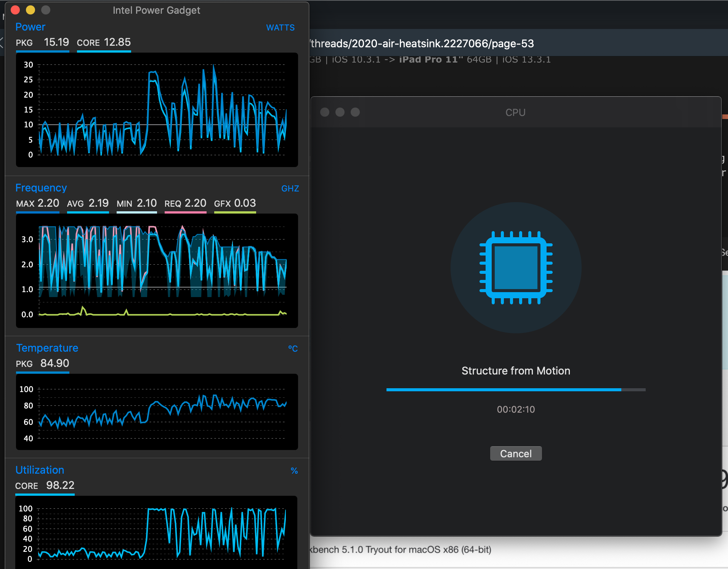Click the Temperature graph
Screen dimensions: 728x569
tap(157, 412)
